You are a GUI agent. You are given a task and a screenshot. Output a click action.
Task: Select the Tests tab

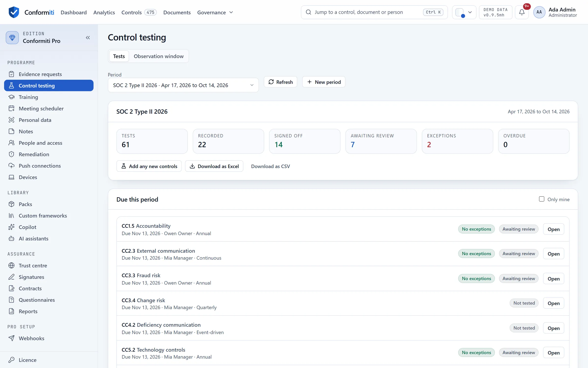[119, 56]
